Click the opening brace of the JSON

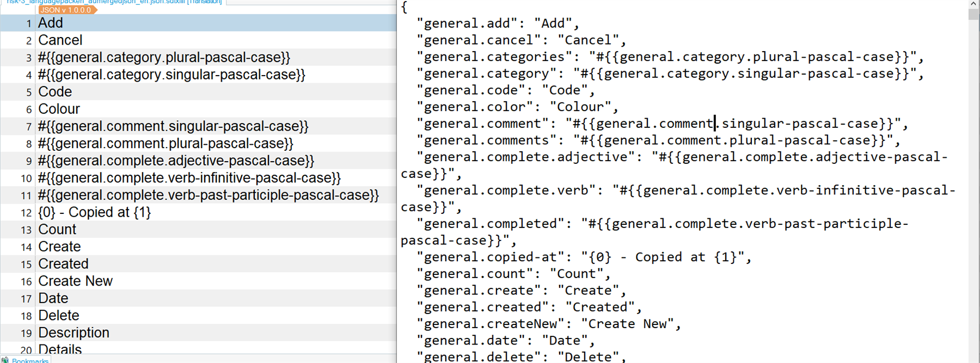404,7
